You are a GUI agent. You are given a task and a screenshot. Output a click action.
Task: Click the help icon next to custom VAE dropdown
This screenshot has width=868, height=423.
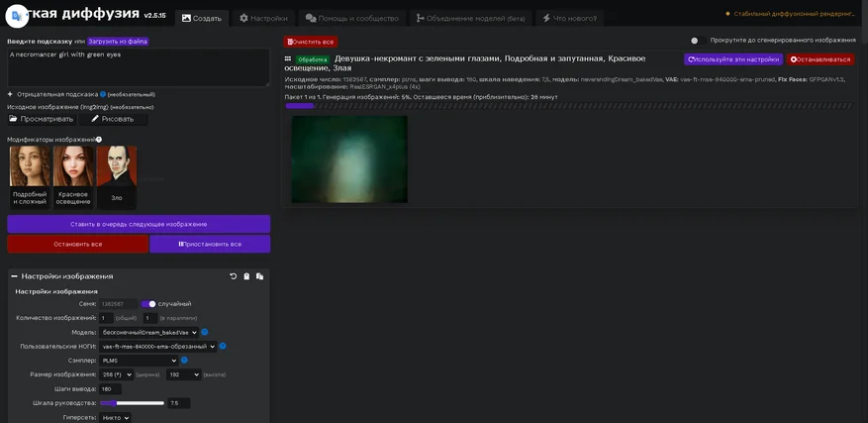[x=223, y=346]
